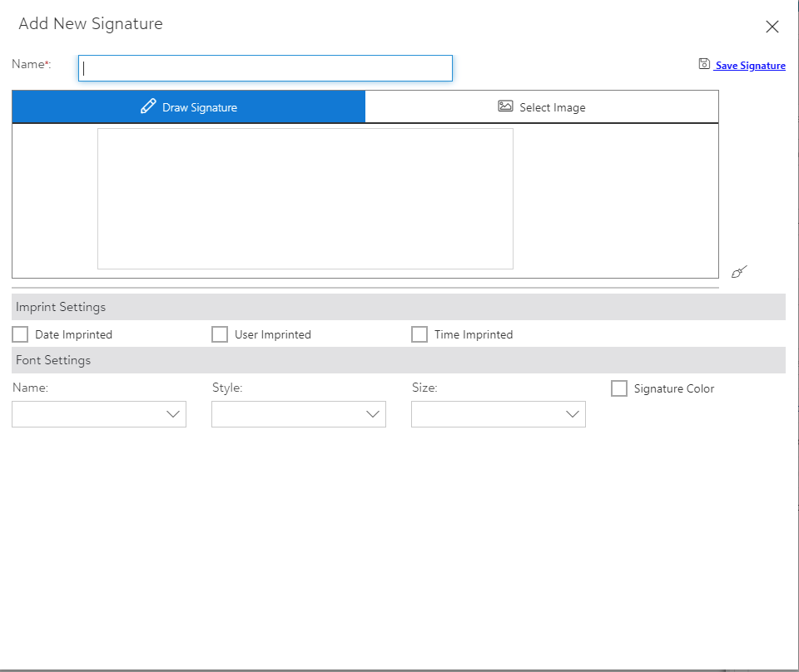Enable the Date Imprinted checkbox
The width and height of the screenshot is (799, 672).
[21, 334]
